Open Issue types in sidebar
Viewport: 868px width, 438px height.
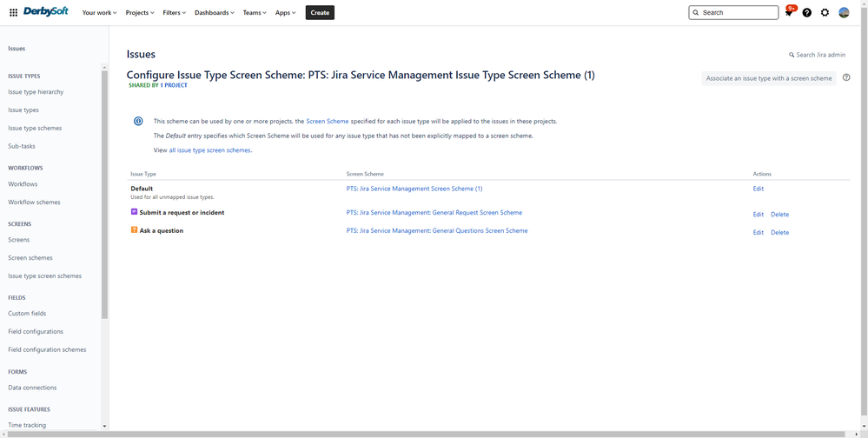[23, 110]
